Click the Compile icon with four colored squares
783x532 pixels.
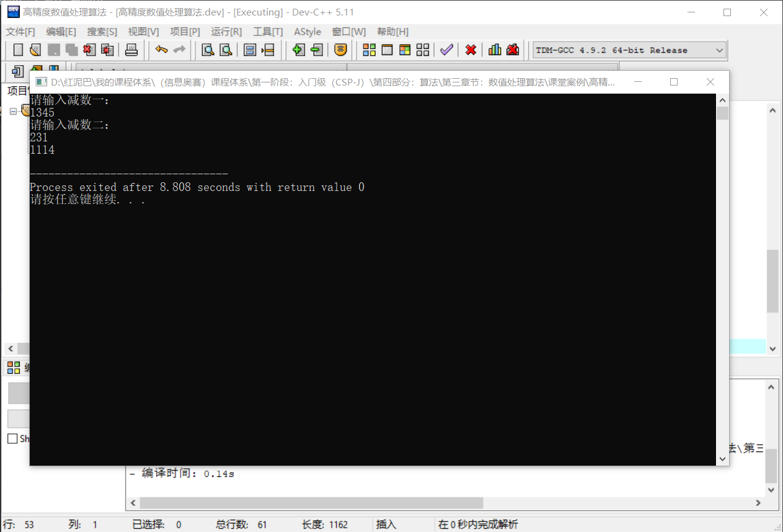[x=369, y=50]
